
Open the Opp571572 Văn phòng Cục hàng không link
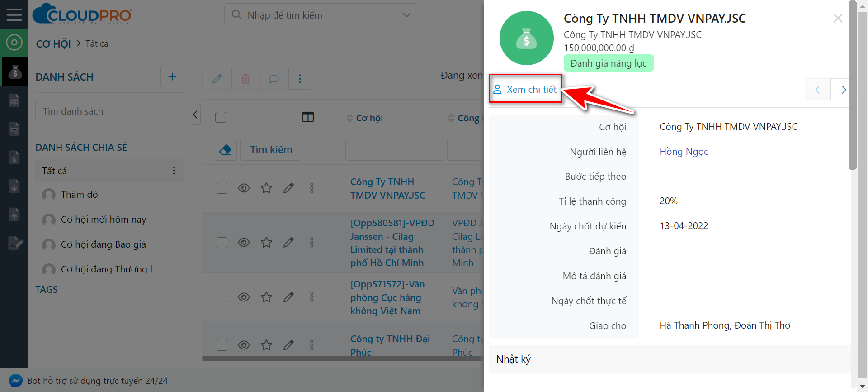[x=388, y=297]
